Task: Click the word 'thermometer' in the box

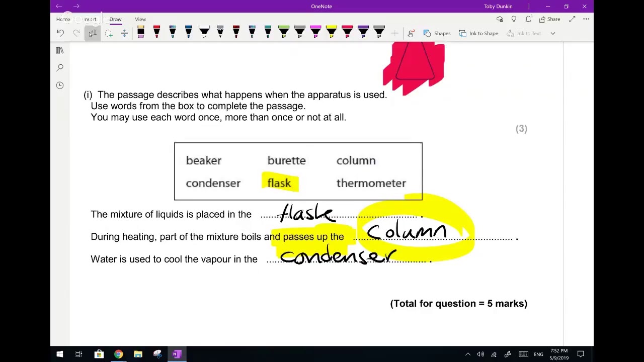Action: [x=371, y=183]
